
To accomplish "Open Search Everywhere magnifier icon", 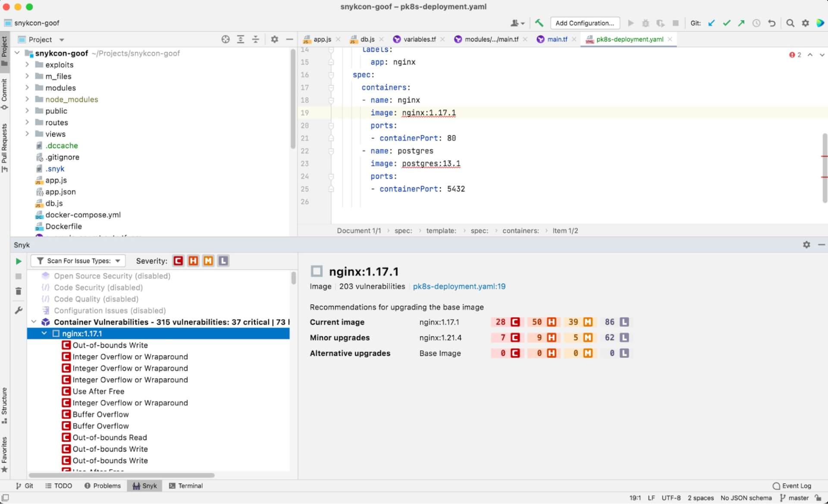I will point(790,23).
